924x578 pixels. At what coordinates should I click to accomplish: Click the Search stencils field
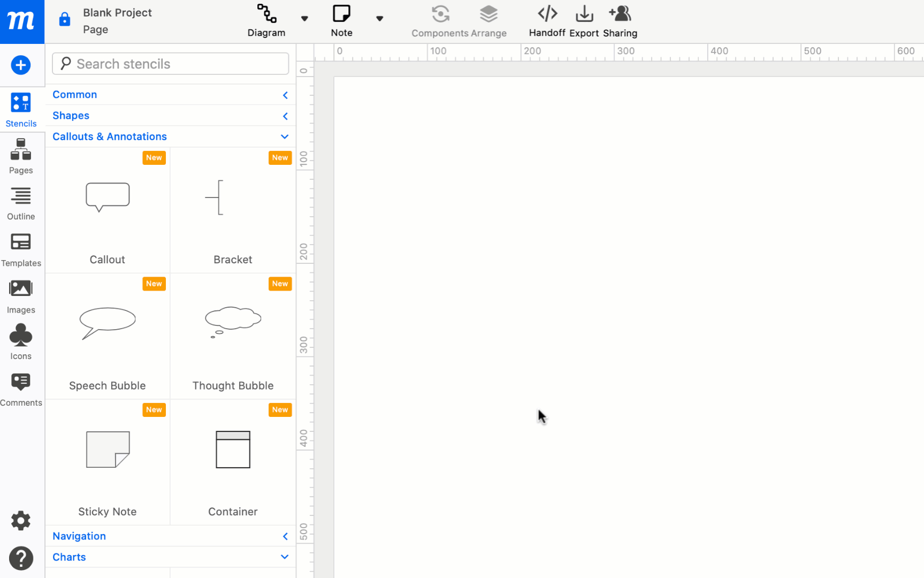(x=170, y=63)
